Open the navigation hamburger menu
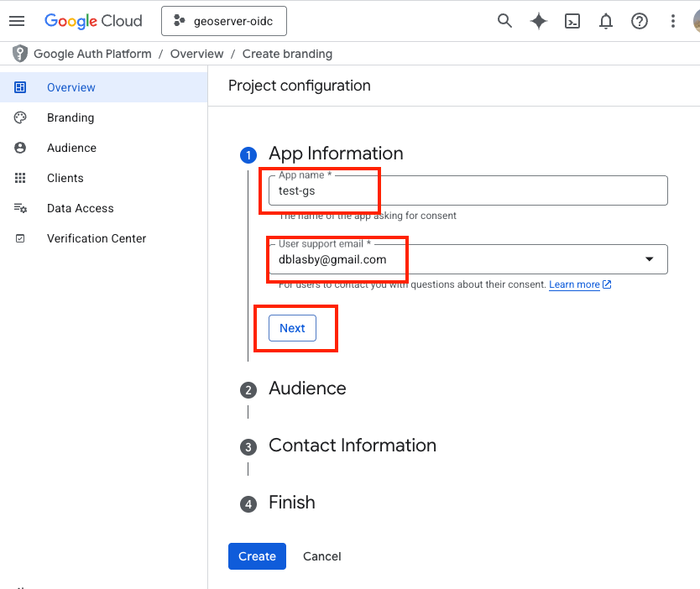Image resolution: width=700 pixels, height=589 pixels. [17, 21]
